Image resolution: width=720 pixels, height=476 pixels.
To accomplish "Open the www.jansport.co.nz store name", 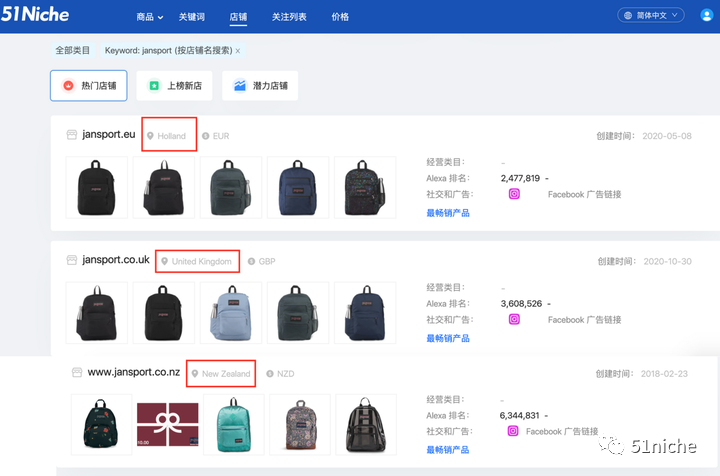I will coord(134,372).
